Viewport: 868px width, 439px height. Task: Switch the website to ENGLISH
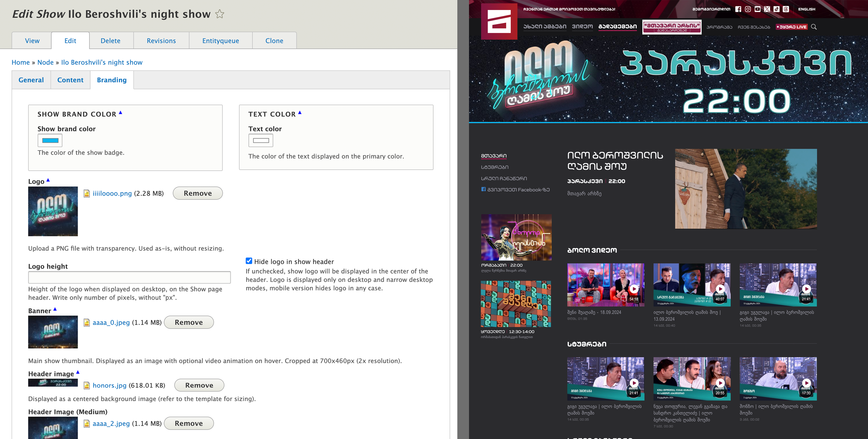[806, 9]
